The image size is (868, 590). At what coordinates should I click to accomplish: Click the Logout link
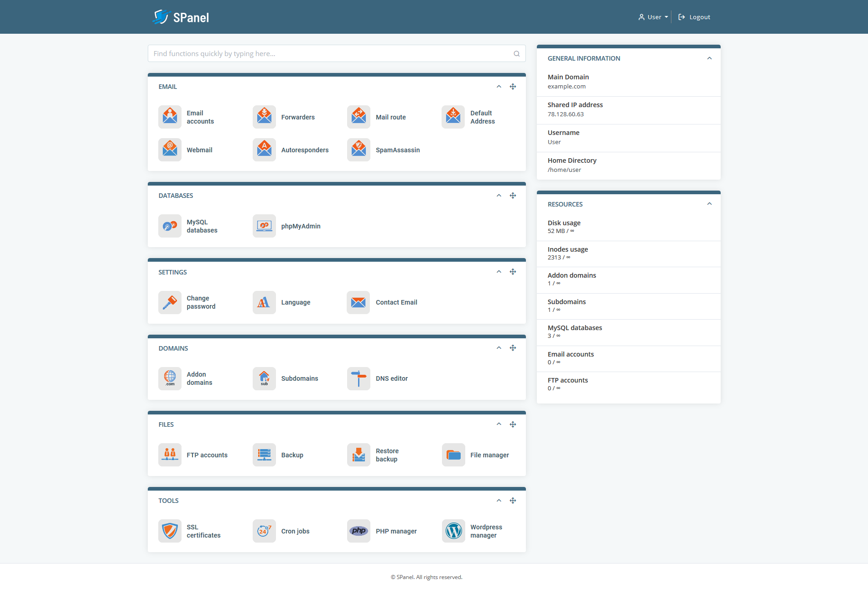(694, 17)
